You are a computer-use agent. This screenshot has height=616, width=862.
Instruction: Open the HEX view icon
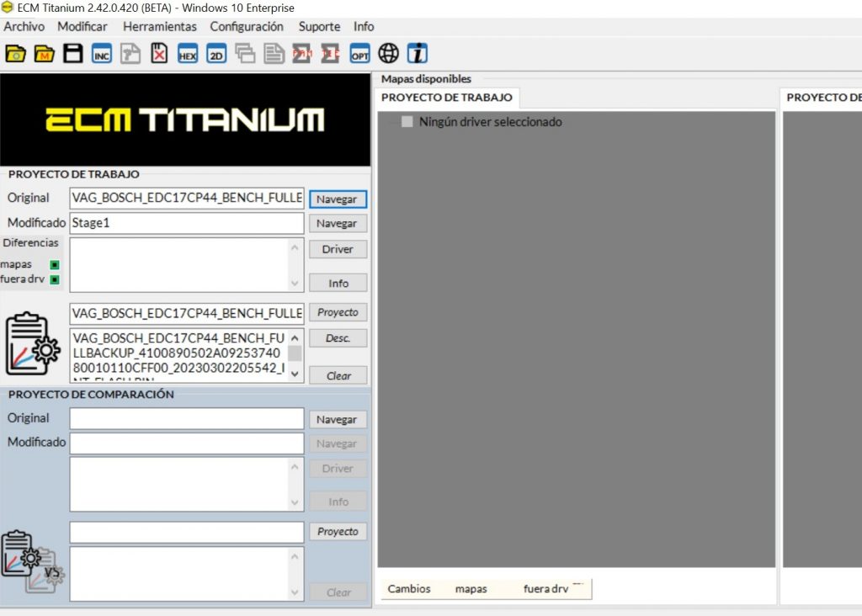coord(188,54)
